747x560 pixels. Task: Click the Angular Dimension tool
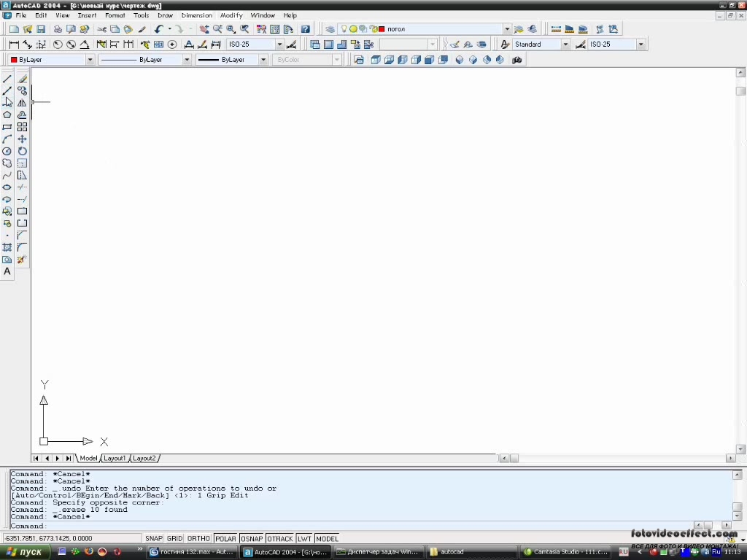coord(85,44)
